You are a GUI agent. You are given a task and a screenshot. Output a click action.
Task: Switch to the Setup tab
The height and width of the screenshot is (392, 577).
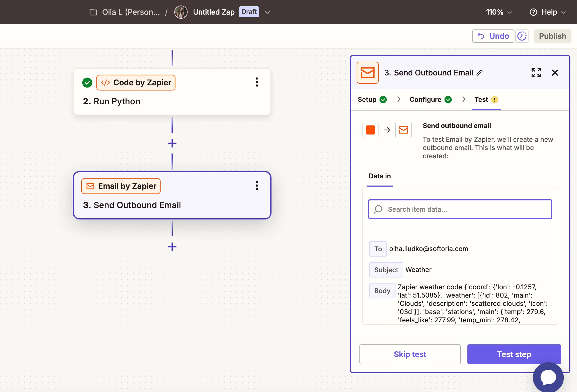pyautogui.click(x=372, y=99)
